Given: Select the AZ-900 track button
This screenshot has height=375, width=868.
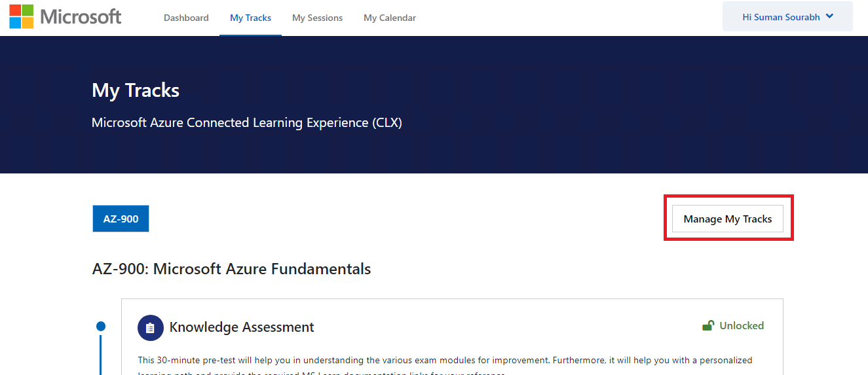Looking at the screenshot, I should [x=121, y=219].
